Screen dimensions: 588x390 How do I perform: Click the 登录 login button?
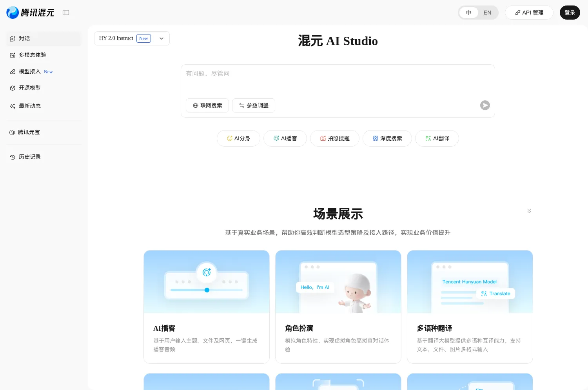(x=570, y=13)
